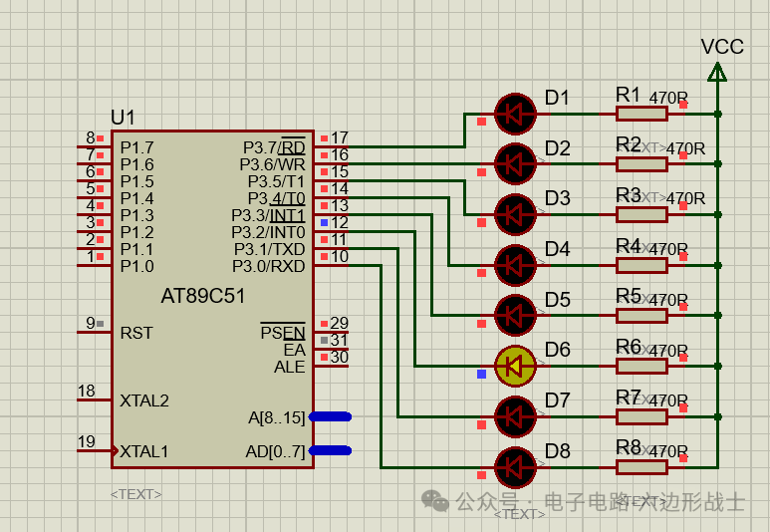Click the P1.3 pin label

137,215
